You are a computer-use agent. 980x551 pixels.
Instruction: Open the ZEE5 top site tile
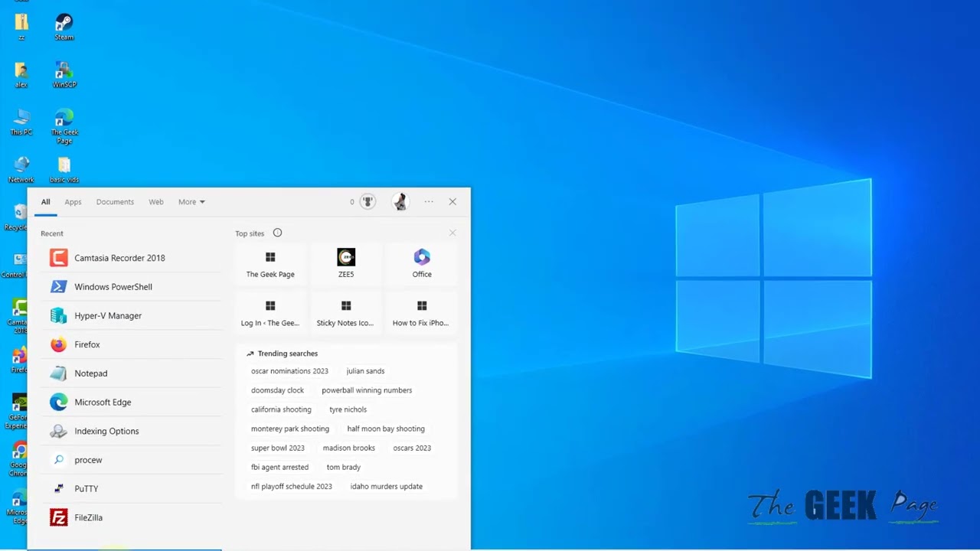coord(346,264)
